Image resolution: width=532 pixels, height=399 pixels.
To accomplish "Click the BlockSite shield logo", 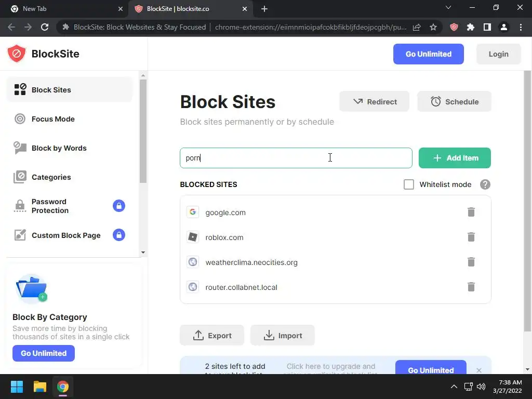I will pos(17,54).
